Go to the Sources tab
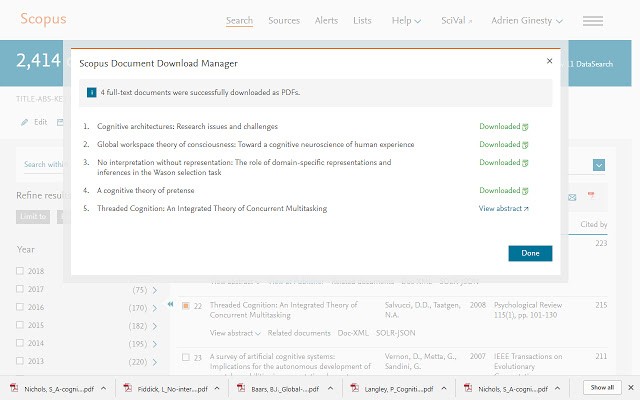The image size is (640, 400). (x=284, y=20)
